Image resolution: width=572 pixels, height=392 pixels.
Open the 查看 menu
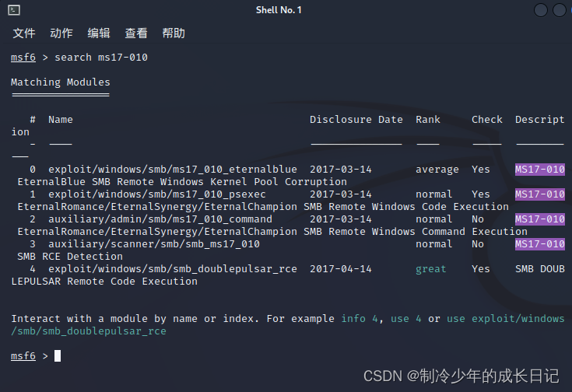tap(136, 33)
